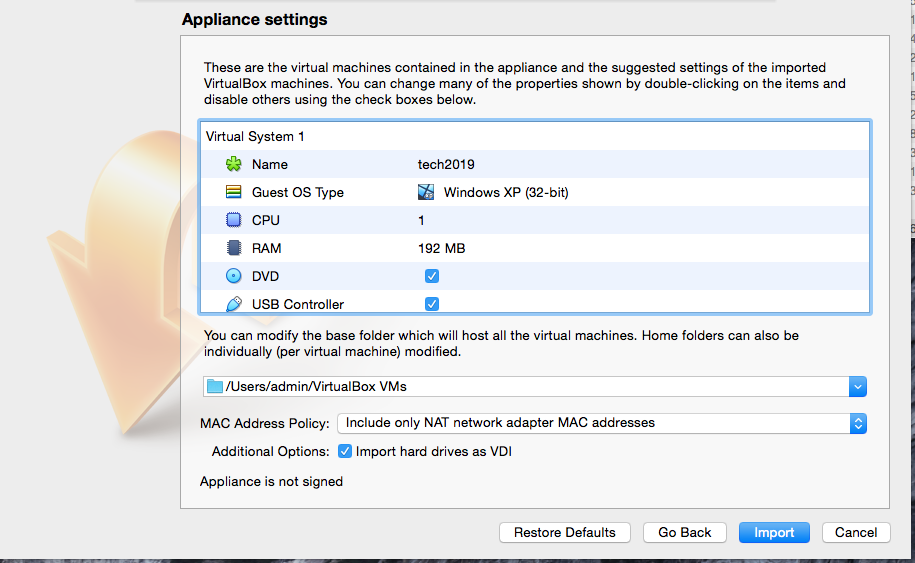Screen dimensions: 915x563
Task: Click the Additional Options label
Action: [x=270, y=452]
